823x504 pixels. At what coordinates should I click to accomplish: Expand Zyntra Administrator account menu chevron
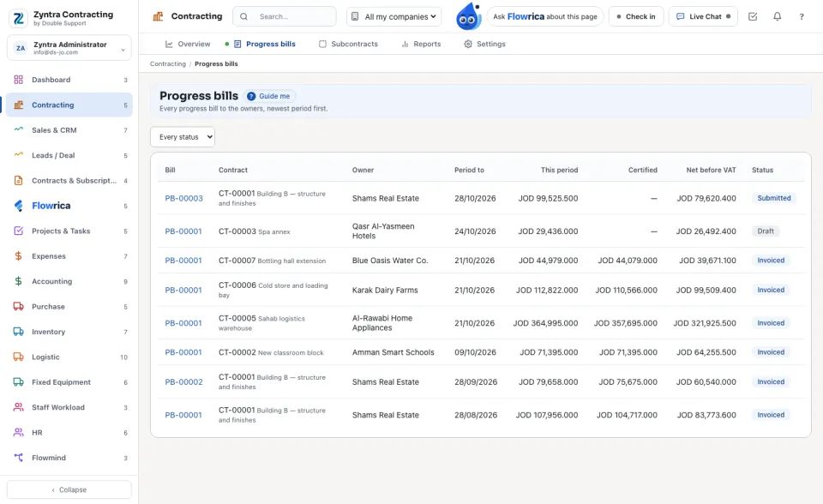[123, 50]
